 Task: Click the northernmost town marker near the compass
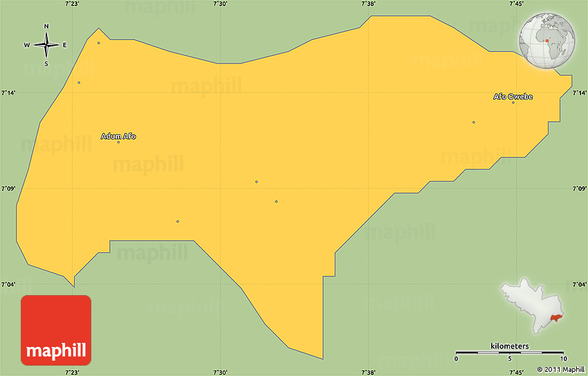(99, 43)
